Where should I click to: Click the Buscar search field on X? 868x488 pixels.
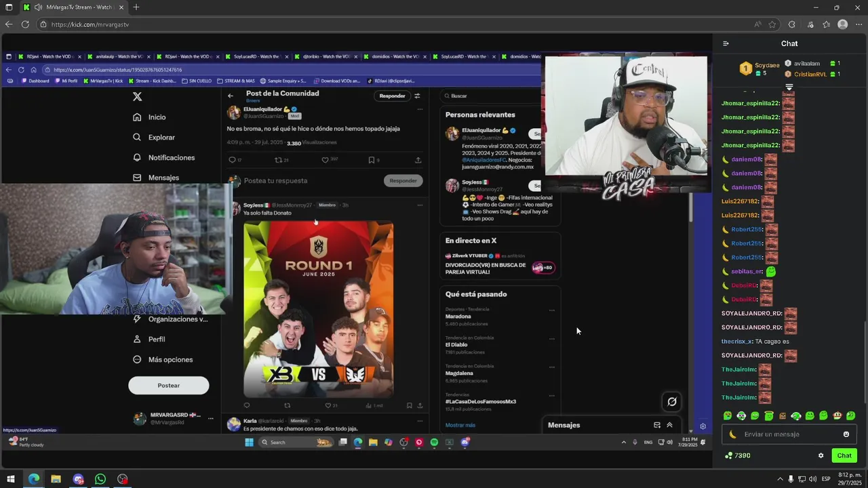[500, 96]
